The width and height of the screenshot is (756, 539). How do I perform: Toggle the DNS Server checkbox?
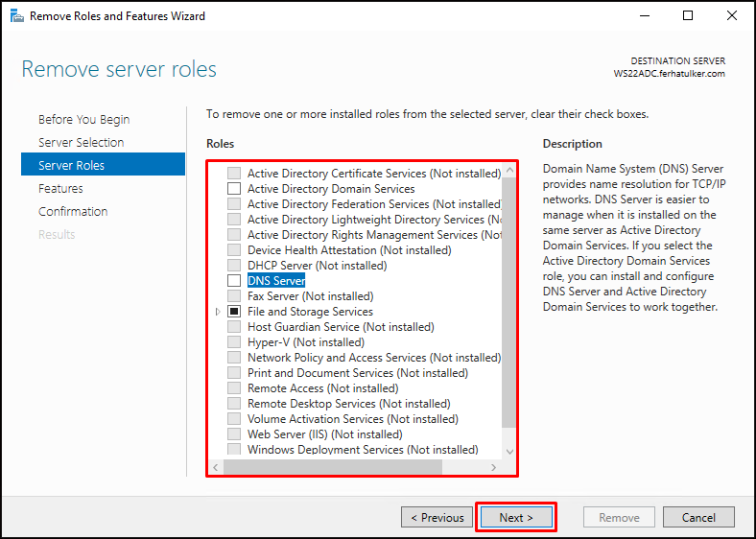click(x=234, y=281)
